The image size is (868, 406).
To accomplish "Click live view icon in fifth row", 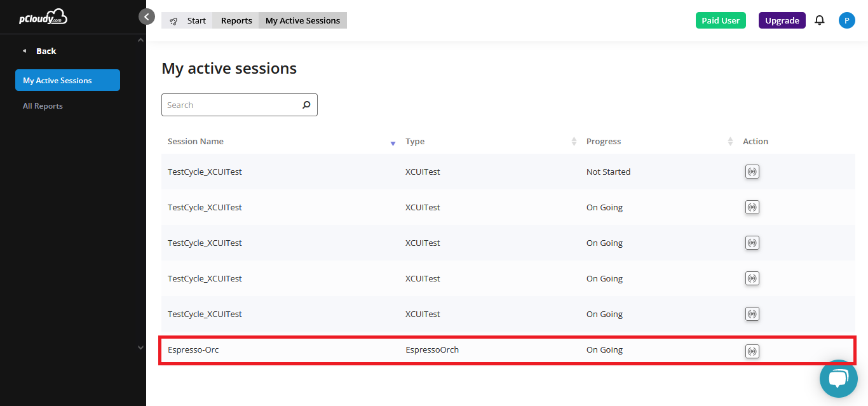I will click(x=752, y=314).
